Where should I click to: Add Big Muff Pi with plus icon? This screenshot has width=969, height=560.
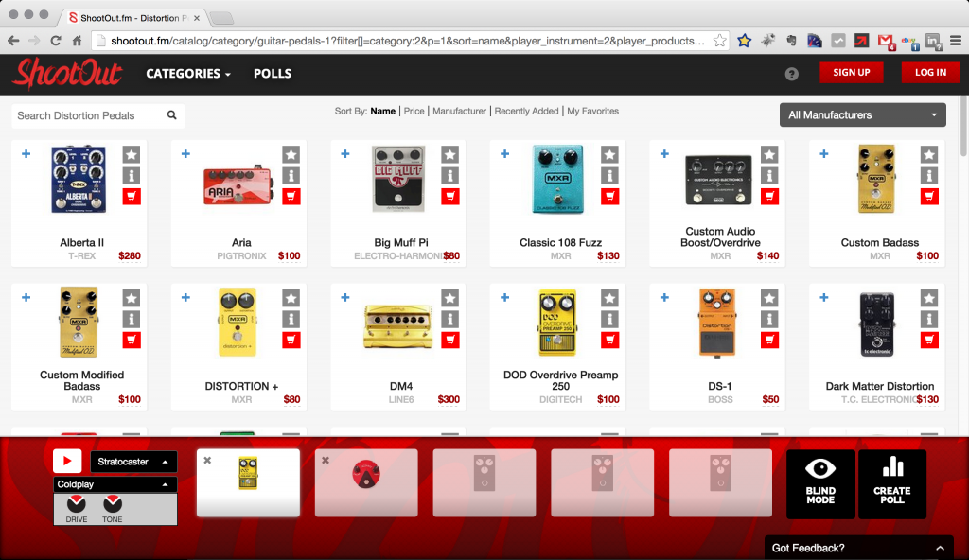345,154
